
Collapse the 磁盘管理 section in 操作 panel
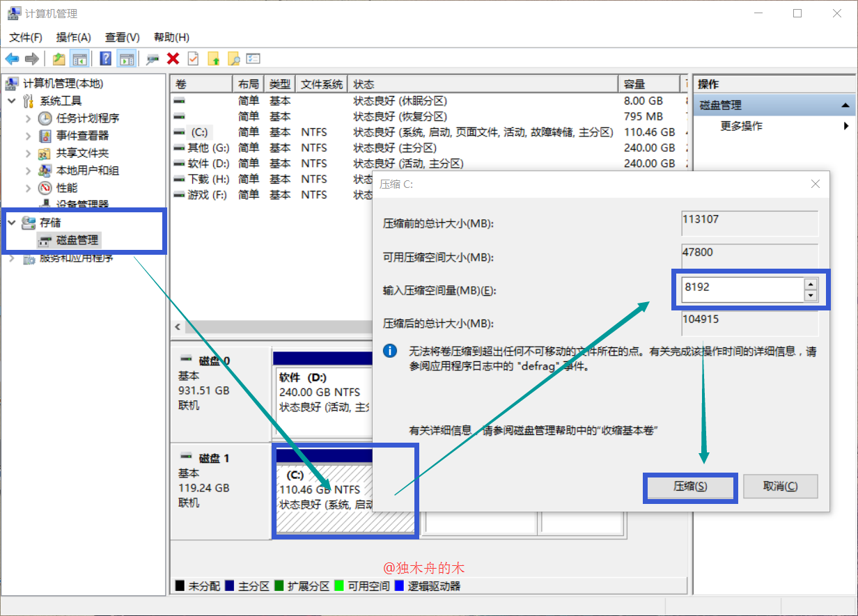pos(845,104)
